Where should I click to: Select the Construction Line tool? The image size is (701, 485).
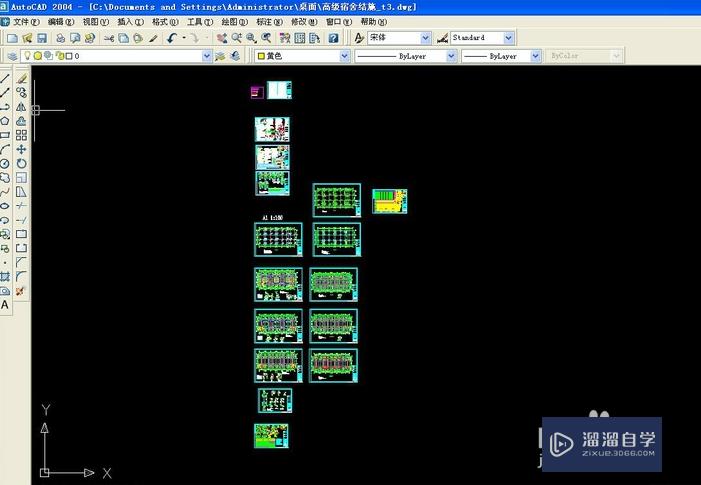5,93
